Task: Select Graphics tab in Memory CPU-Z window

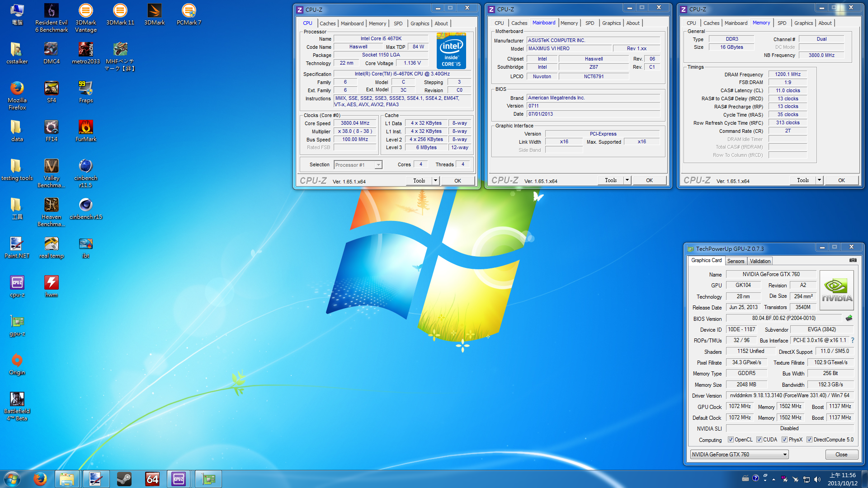Action: [x=803, y=23]
